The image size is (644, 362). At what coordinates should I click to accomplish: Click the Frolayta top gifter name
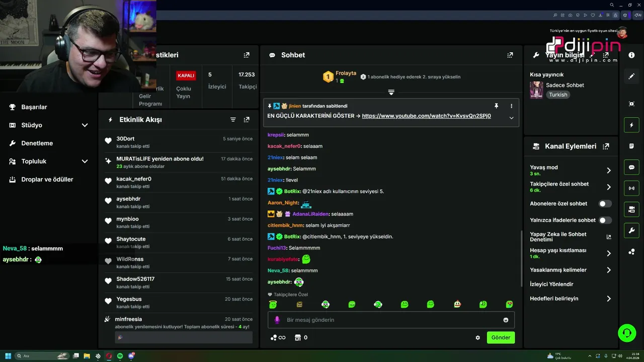point(346,73)
